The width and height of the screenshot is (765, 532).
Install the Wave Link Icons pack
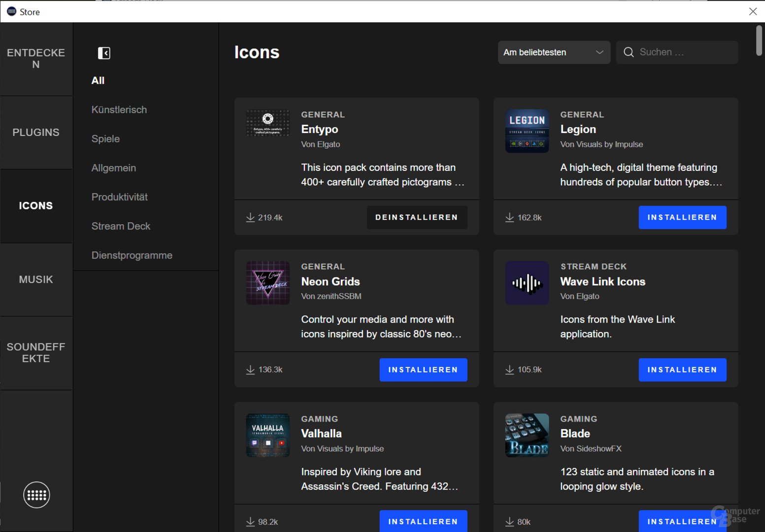coord(682,369)
